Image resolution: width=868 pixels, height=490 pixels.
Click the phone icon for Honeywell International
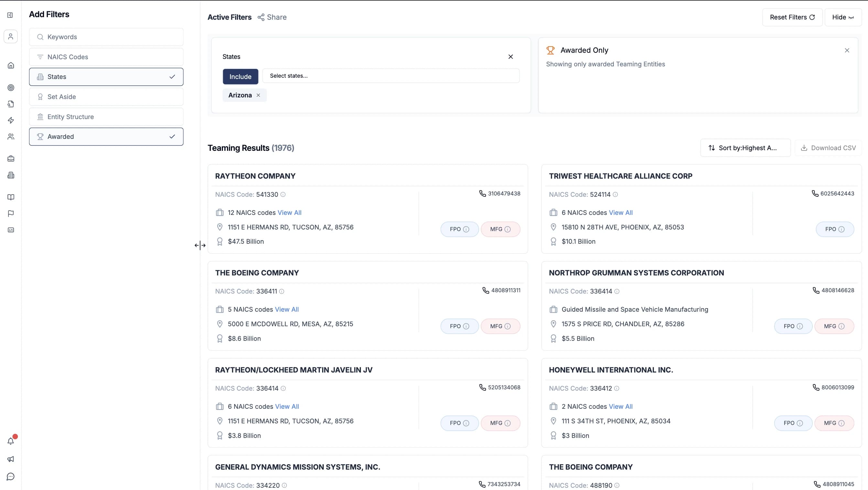816,387
